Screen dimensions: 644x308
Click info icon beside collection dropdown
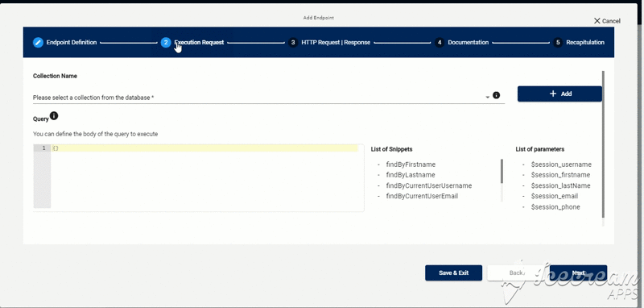[496, 95]
